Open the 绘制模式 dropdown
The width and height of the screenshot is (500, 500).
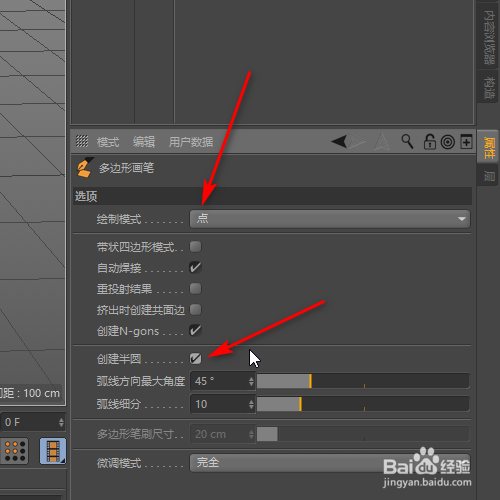click(x=330, y=219)
